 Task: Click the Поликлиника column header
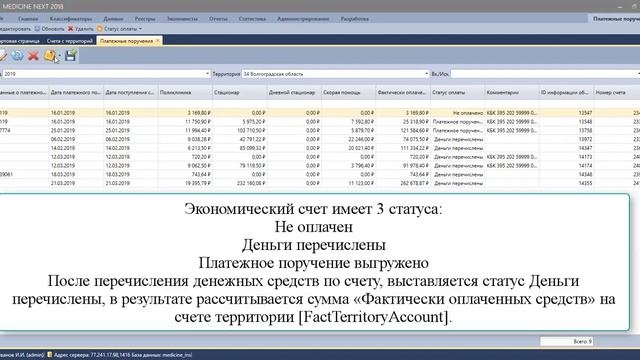[x=185, y=93]
